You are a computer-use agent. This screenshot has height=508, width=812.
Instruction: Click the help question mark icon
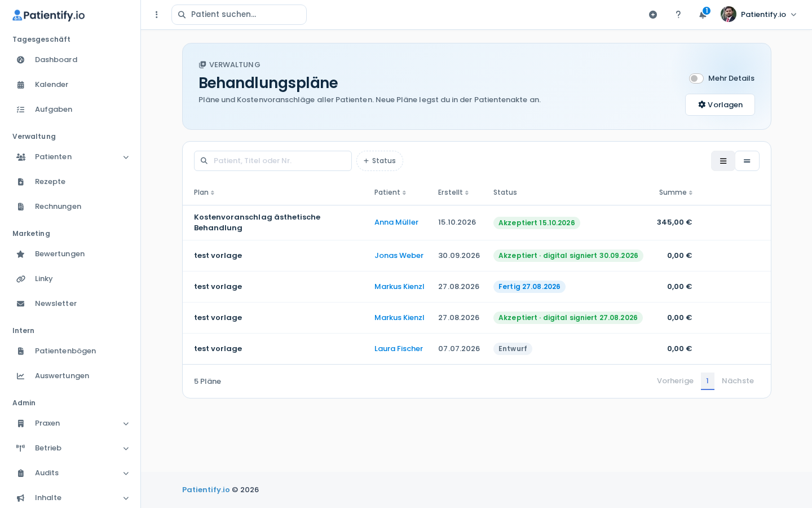pos(678,15)
